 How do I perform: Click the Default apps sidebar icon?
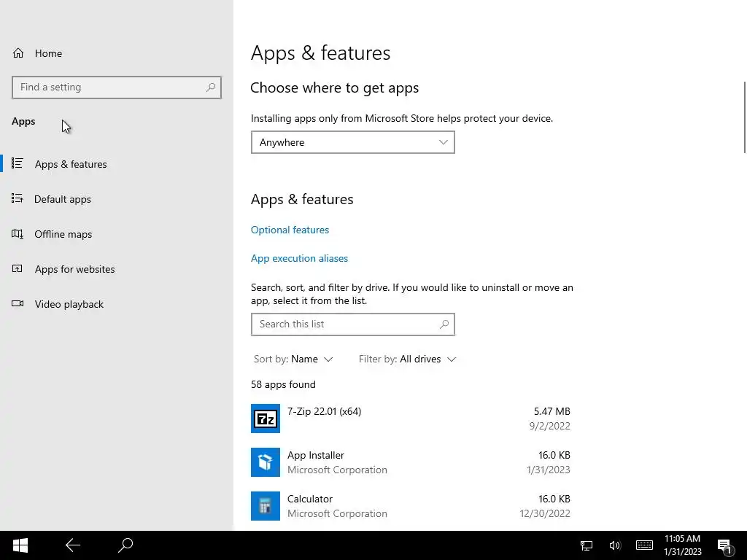[18, 198]
